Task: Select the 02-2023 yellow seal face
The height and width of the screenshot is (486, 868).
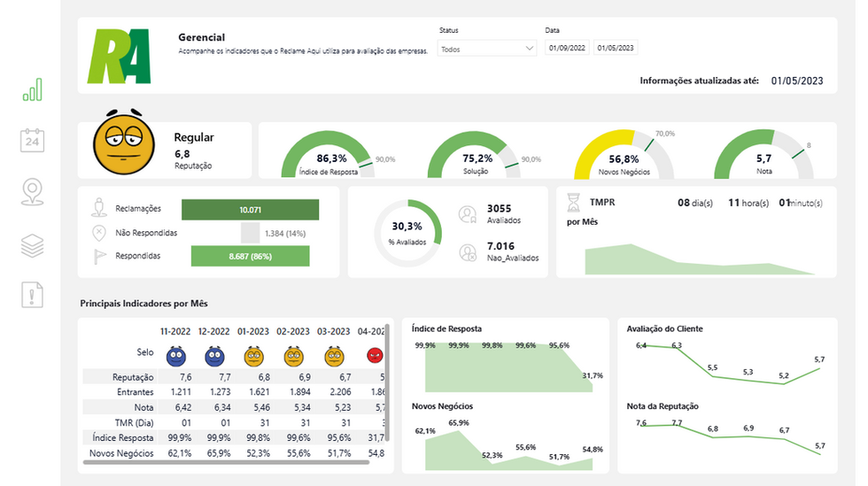Action: pyautogui.click(x=294, y=356)
